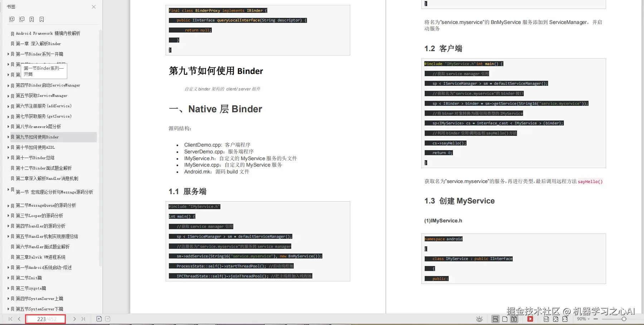This screenshot has height=325, width=644.
Task: Click the heading 1.2 客户端
Action: [x=443, y=49]
